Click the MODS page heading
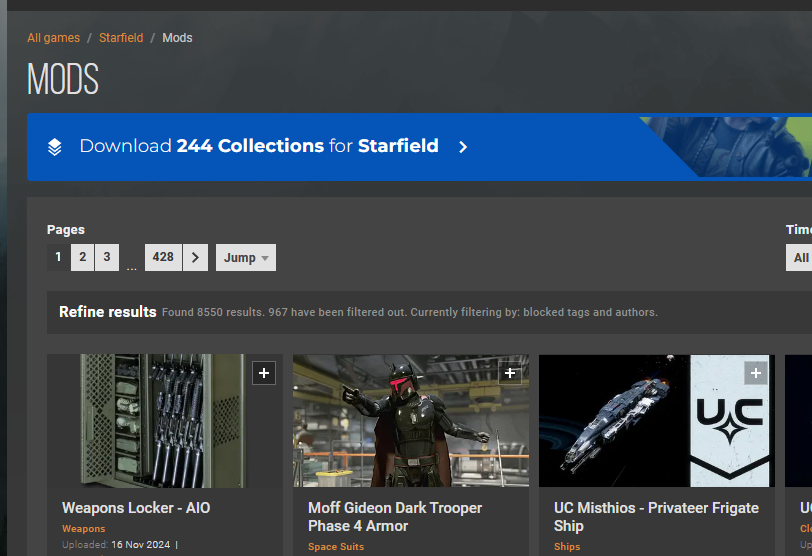This screenshot has height=556, width=812. (x=63, y=79)
